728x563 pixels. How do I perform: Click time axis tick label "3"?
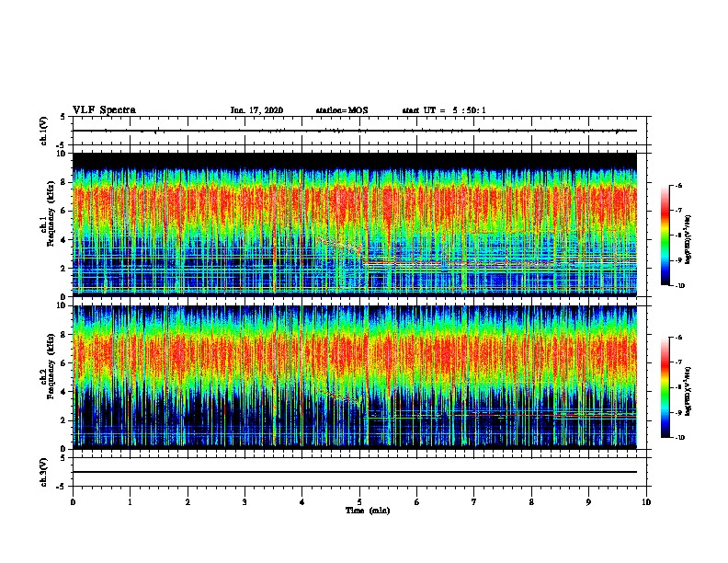tap(245, 502)
